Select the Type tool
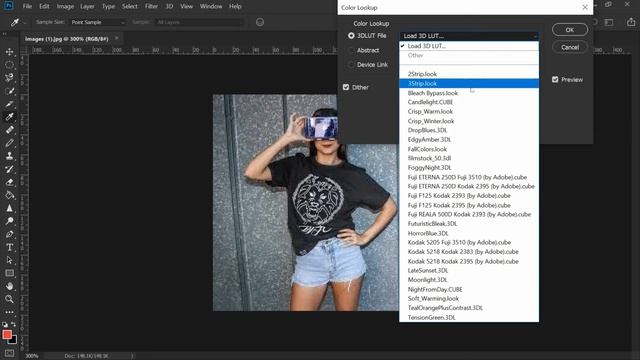The image size is (640, 360). pos(9,247)
